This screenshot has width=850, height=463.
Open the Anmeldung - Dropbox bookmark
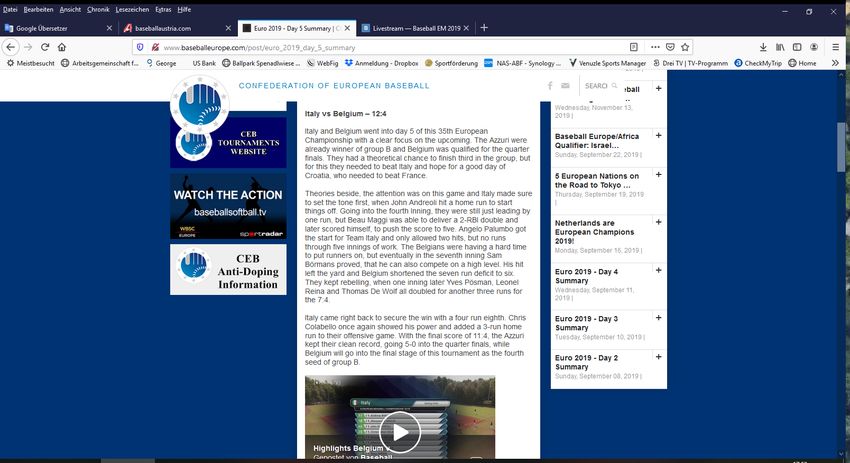pos(382,63)
